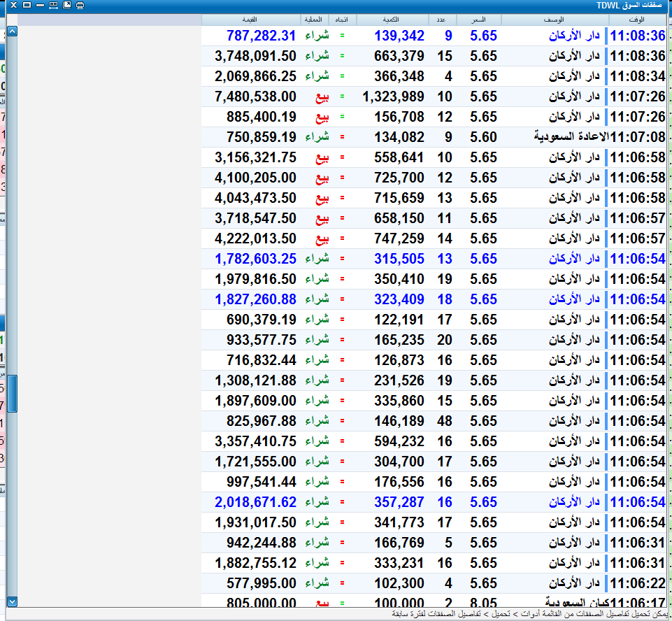Select the 11:07:08 الاعادة السعودية trade row
This screenshot has width=672, height=621.
click(434, 137)
